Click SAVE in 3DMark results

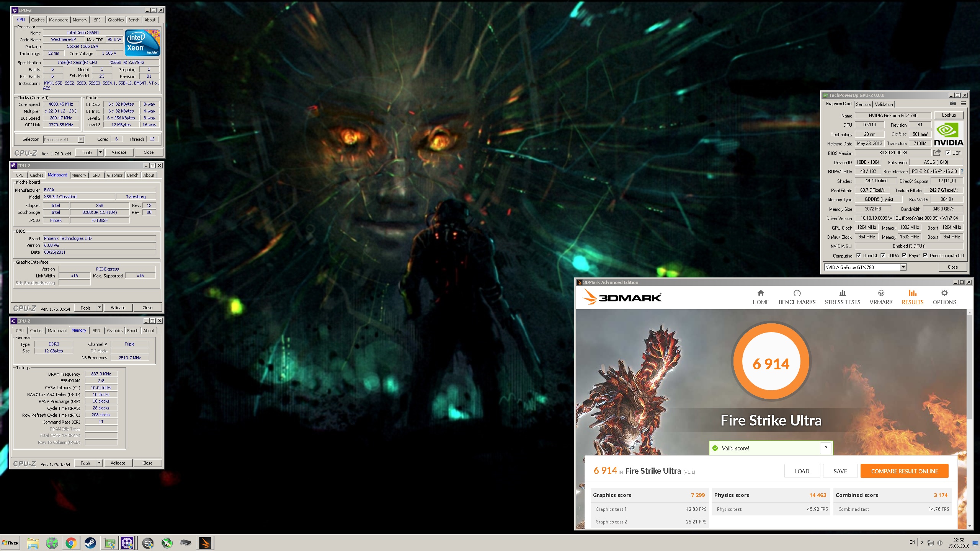pos(840,471)
